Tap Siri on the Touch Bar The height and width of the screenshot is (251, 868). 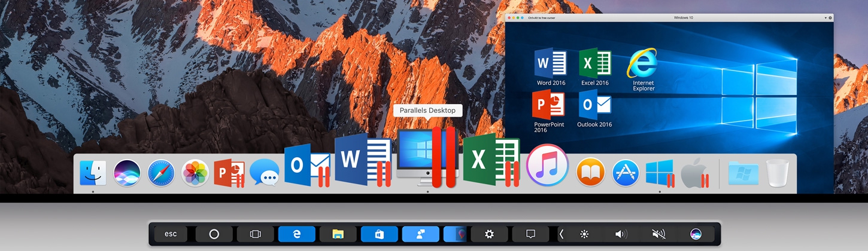pos(696,234)
